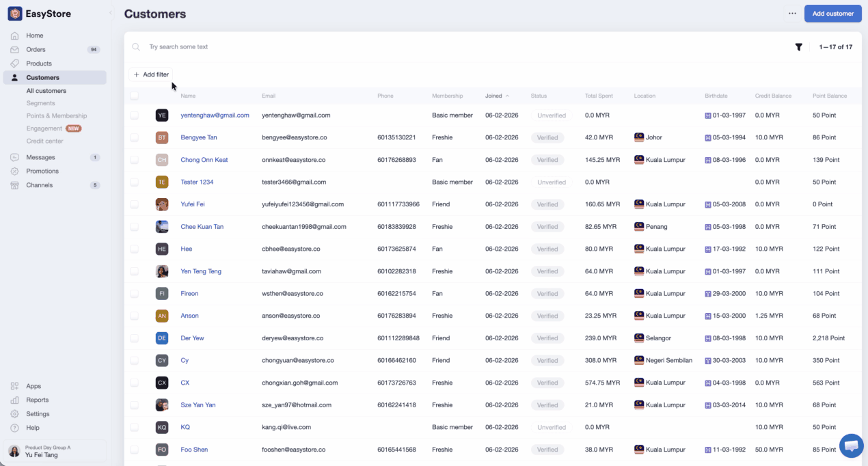
Task: Open the filter funnel icon
Action: tap(798, 47)
